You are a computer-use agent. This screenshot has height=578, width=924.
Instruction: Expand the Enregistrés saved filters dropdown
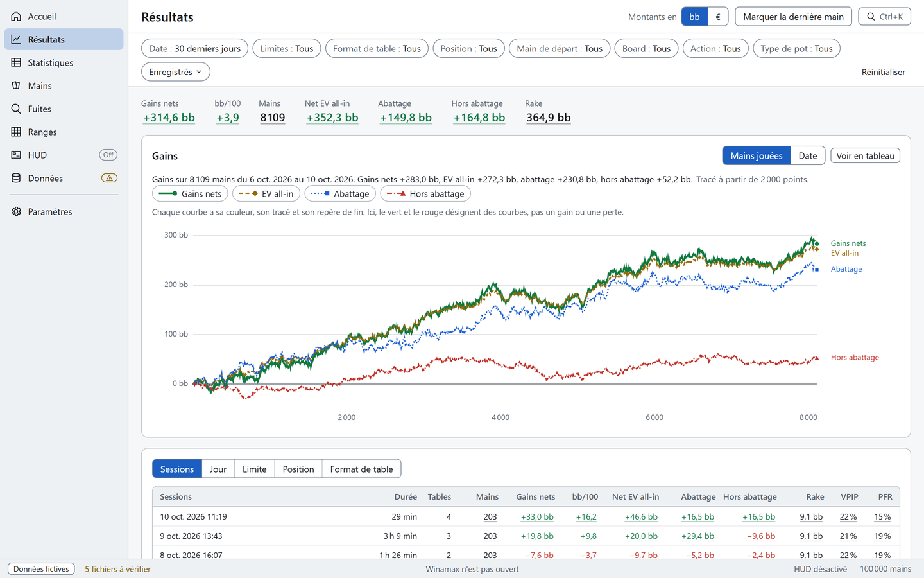[x=175, y=72]
